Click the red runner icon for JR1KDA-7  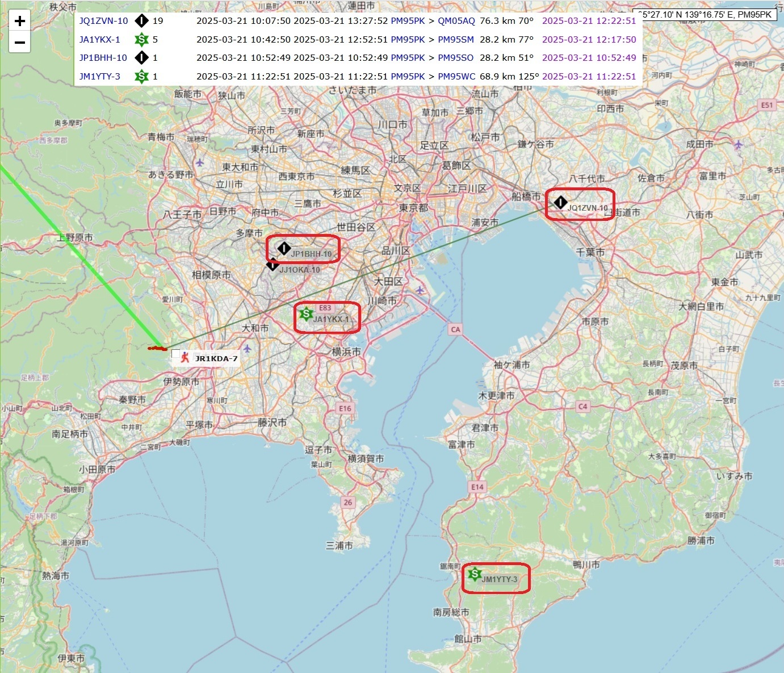pos(185,357)
